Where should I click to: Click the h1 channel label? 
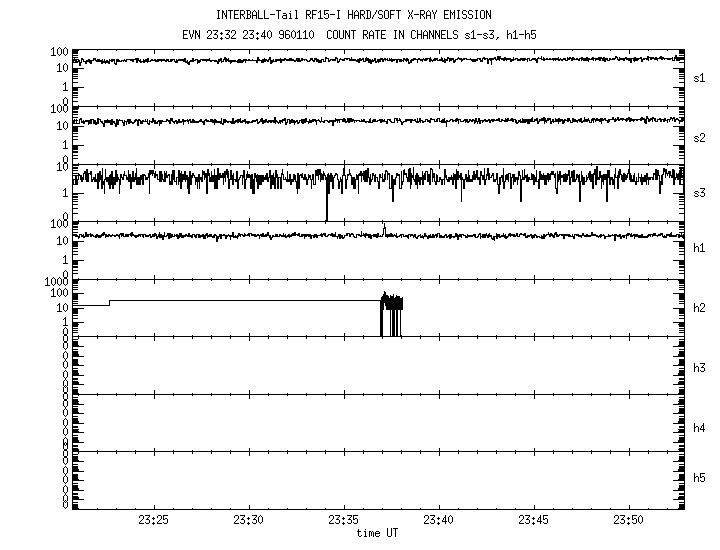(x=700, y=249)
